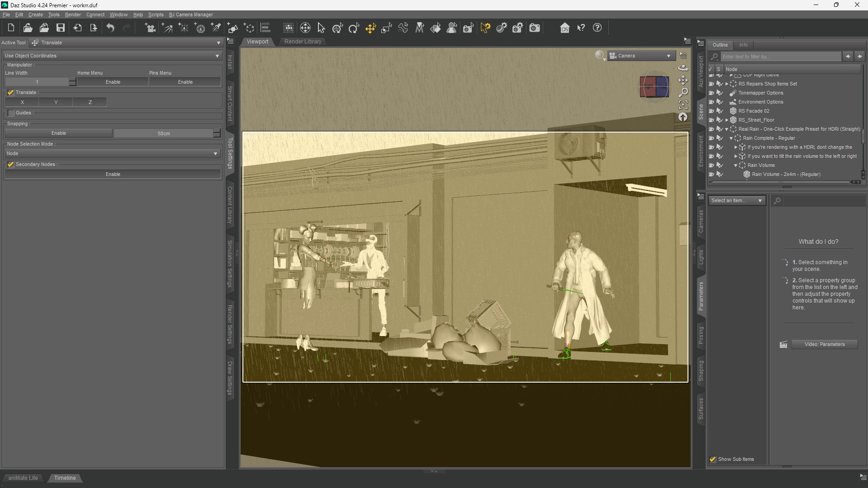Open the viewport draw style sphere
The width and height of the screenshot is (868, 488).
[600, 55]
